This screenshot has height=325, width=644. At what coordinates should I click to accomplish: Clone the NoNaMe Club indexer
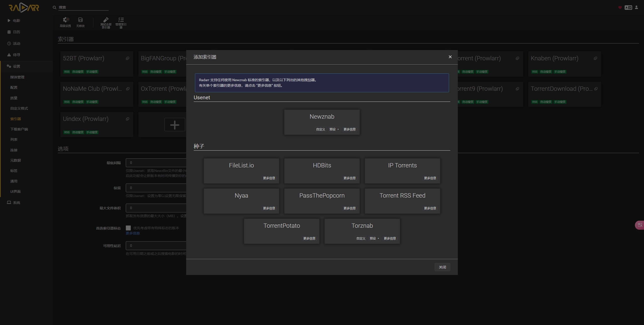[x=128, y=89]
